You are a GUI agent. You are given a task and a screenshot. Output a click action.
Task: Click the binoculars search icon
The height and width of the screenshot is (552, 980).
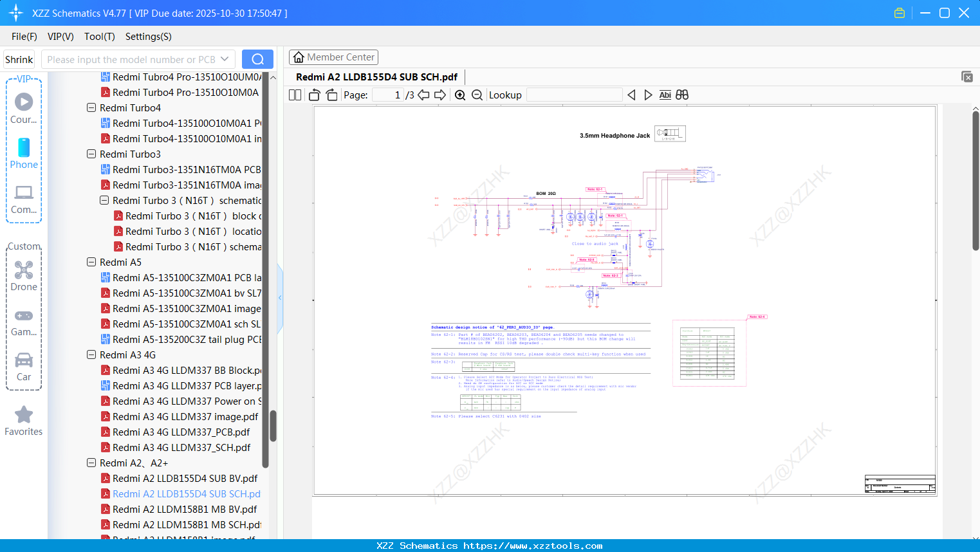pos(682,95)
